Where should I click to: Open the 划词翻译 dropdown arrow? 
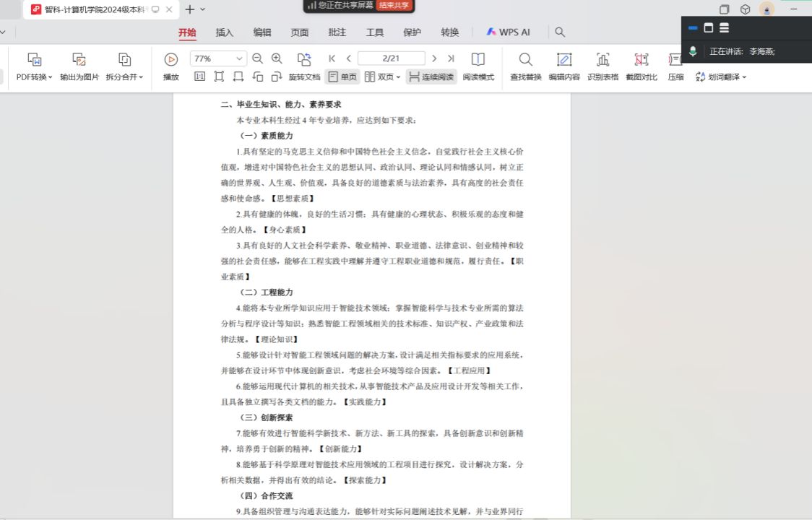click(744, 77)
